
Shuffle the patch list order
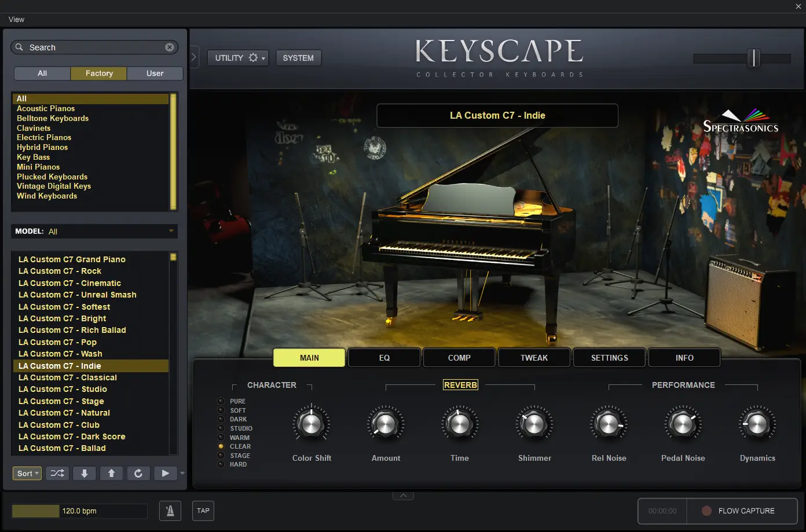tap(57, 474)
